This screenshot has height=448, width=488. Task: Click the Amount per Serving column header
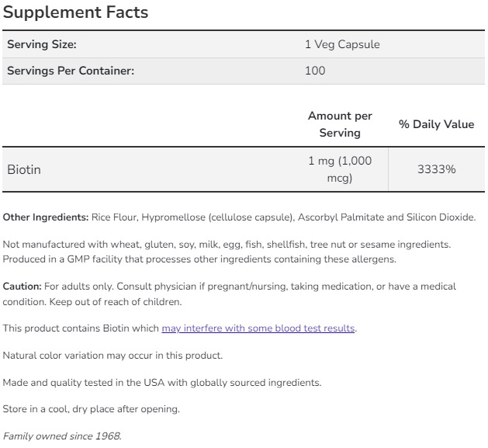[x=340, y=124]
